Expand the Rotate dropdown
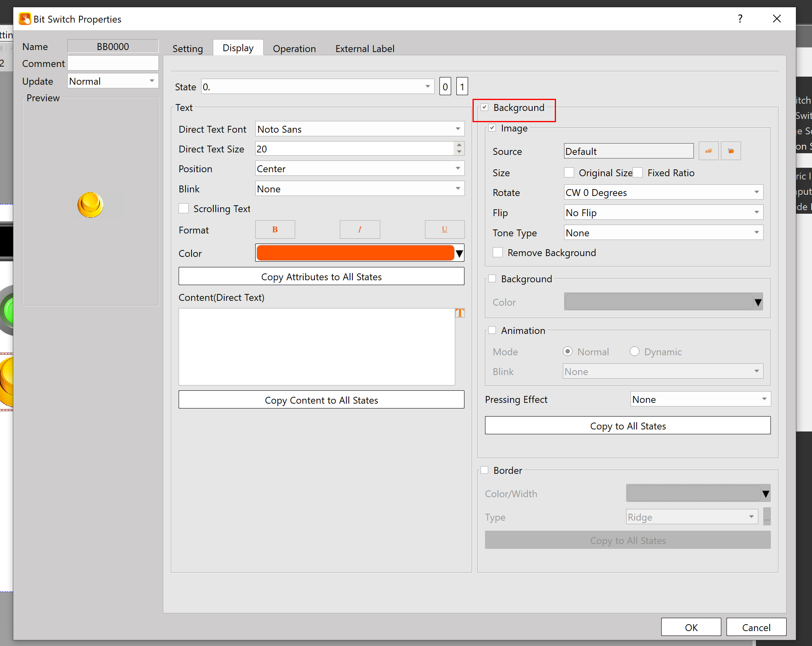812x646 pixels. tap(663, 192)
